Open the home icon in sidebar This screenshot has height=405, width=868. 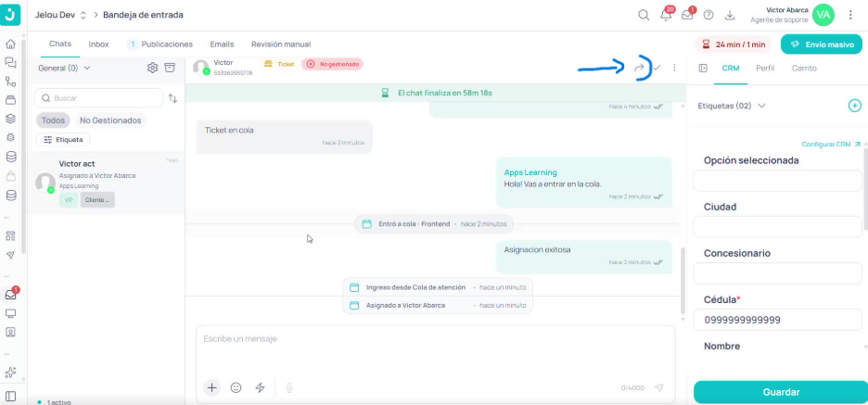[10, 44]
